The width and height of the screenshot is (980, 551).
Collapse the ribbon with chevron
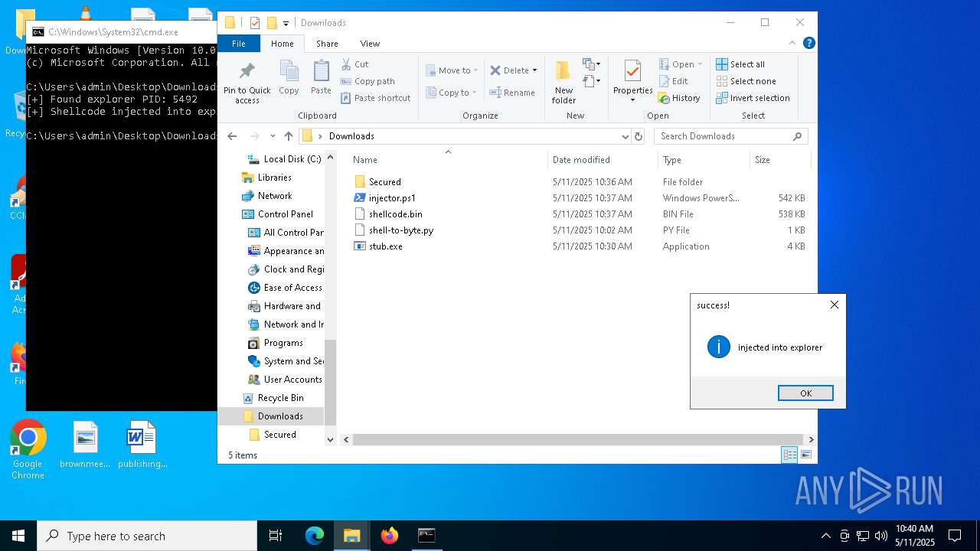792,44
